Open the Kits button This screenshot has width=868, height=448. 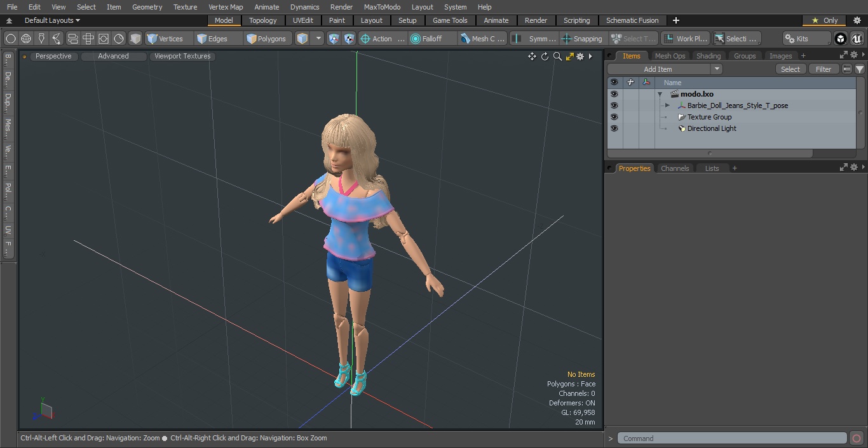pos(806,39)
